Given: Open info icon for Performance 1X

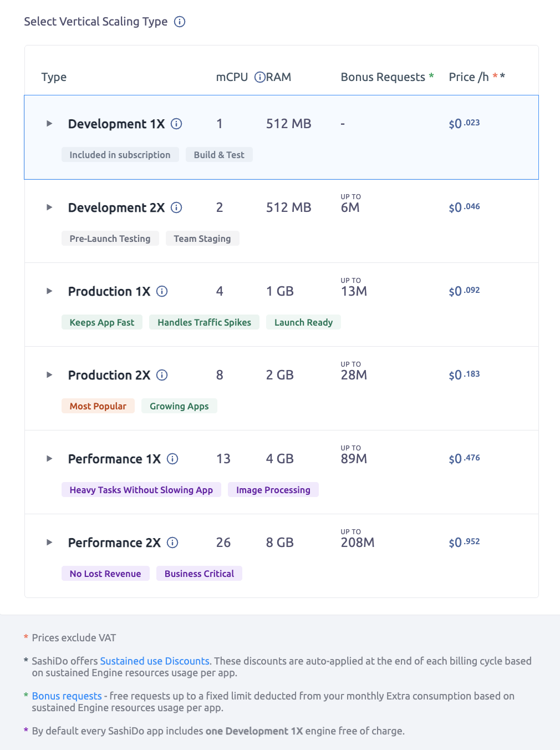Looking at the screenshot, I should [x=172, y=459].
